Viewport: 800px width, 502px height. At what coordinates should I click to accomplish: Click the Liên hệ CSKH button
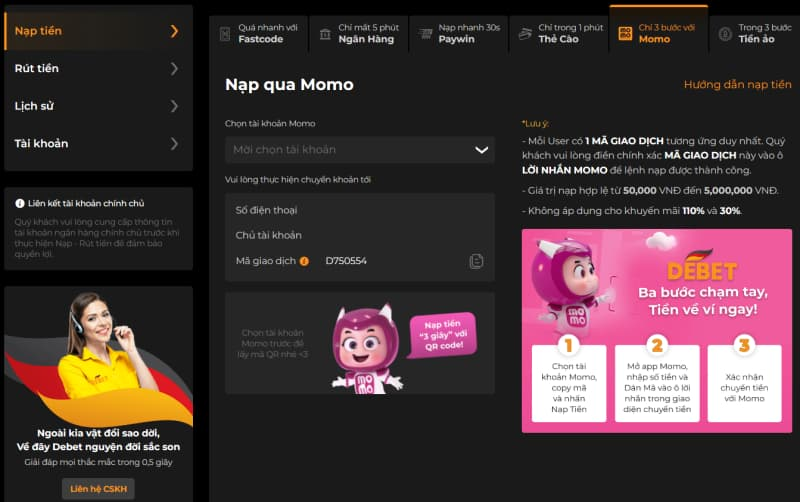pos(98,489)
